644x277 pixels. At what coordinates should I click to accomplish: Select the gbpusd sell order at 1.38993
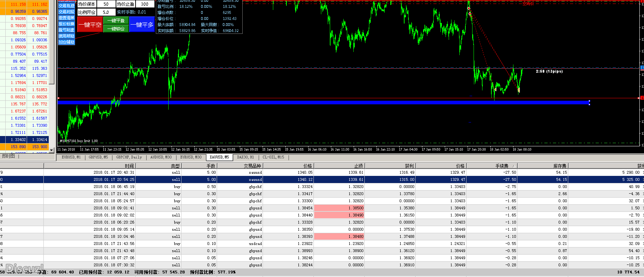coord(322,251)
